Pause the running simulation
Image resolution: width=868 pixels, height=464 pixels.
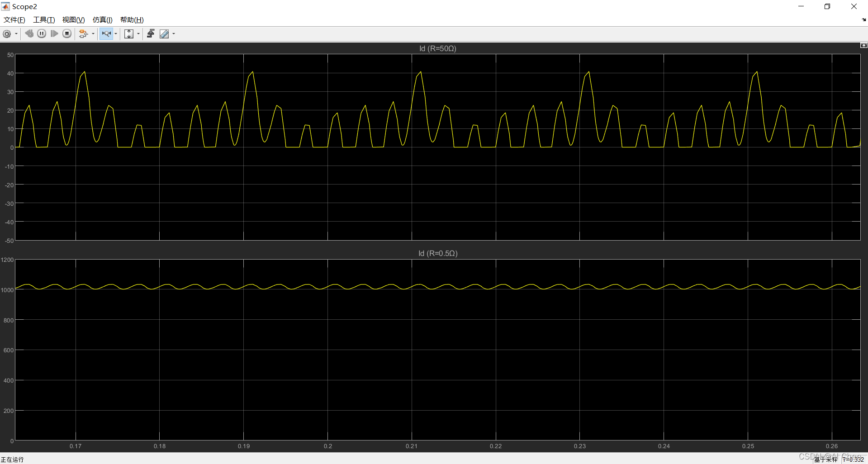pyautogui.click(x=42, y=33)
